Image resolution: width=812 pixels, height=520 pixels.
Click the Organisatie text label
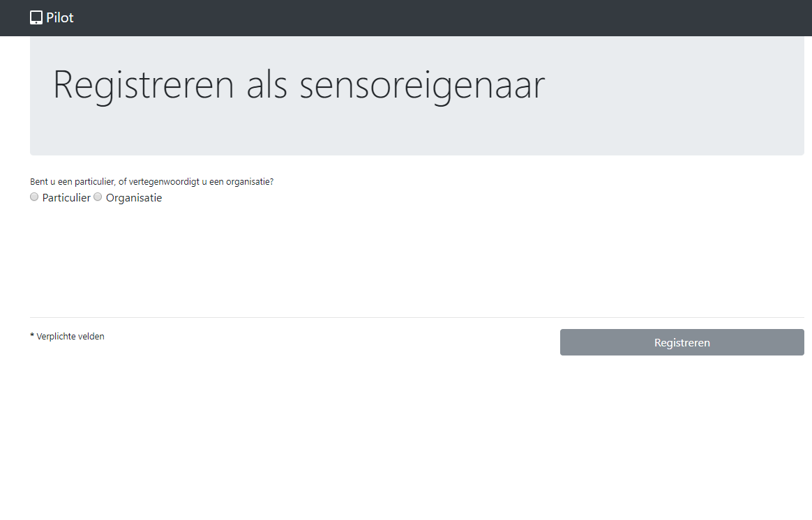(x=134, y=198)
